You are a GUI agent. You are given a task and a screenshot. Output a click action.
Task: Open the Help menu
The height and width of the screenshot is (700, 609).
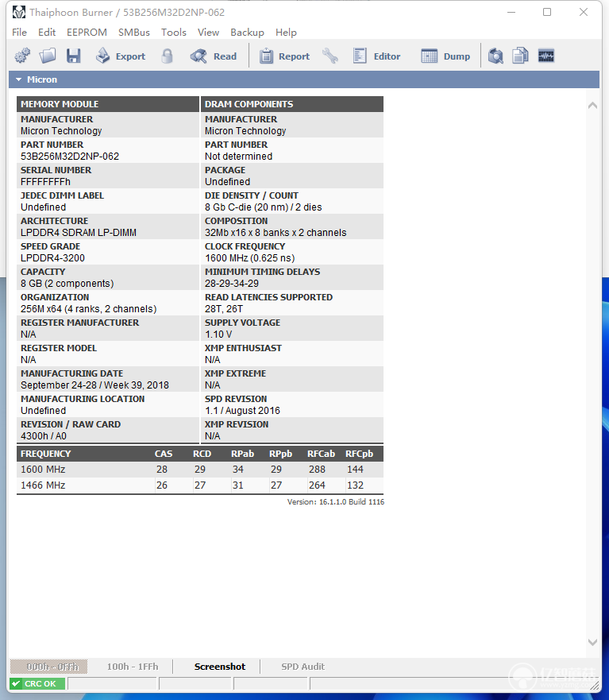click(x=286, y=33)
